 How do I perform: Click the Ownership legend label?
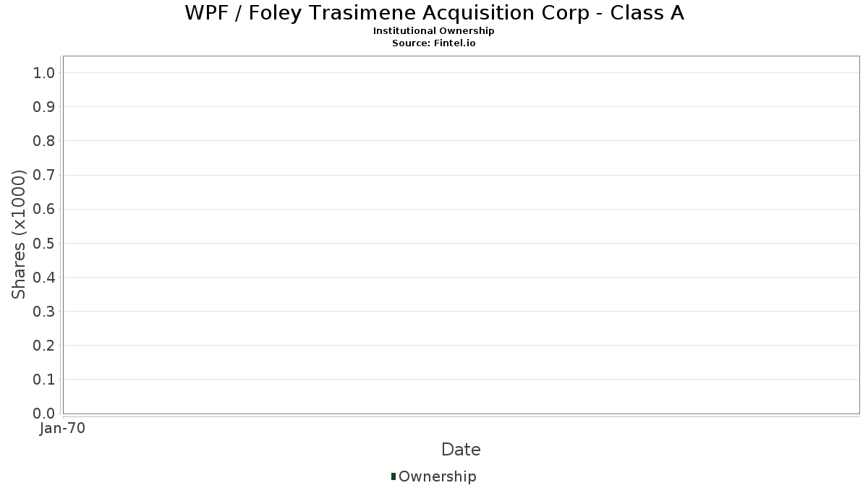point(437,476)
